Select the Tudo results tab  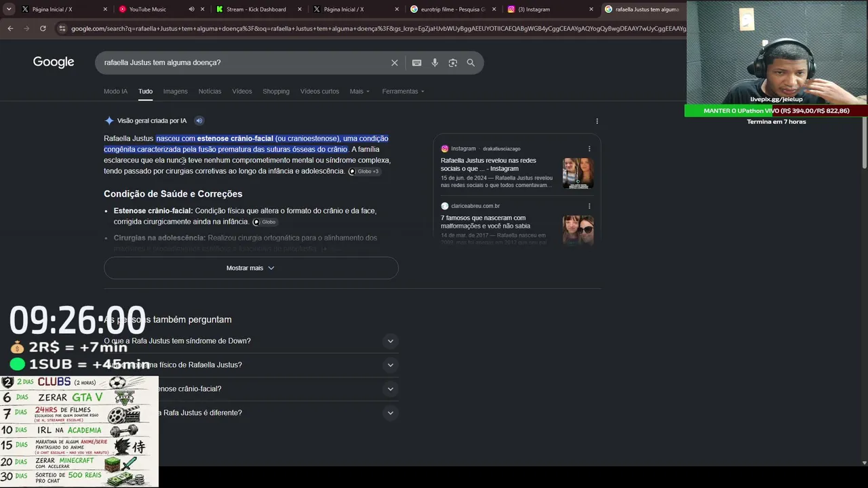(145, 91)
